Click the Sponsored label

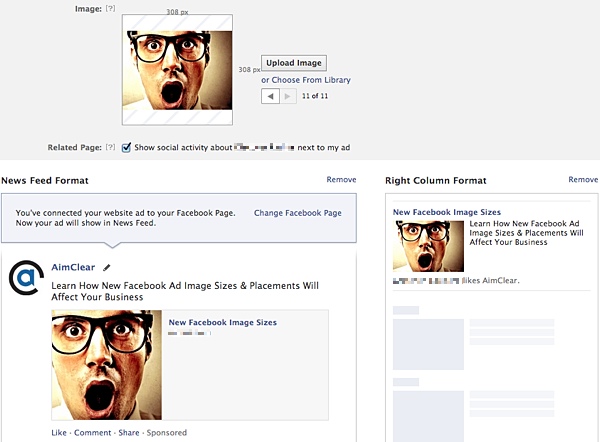click(x=167, y=432)
